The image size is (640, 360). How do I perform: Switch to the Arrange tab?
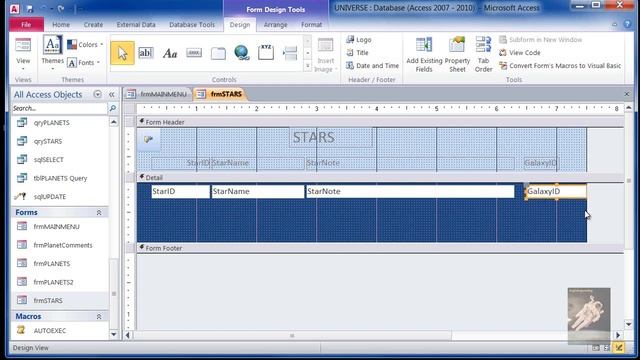click(x=276, y=24)
